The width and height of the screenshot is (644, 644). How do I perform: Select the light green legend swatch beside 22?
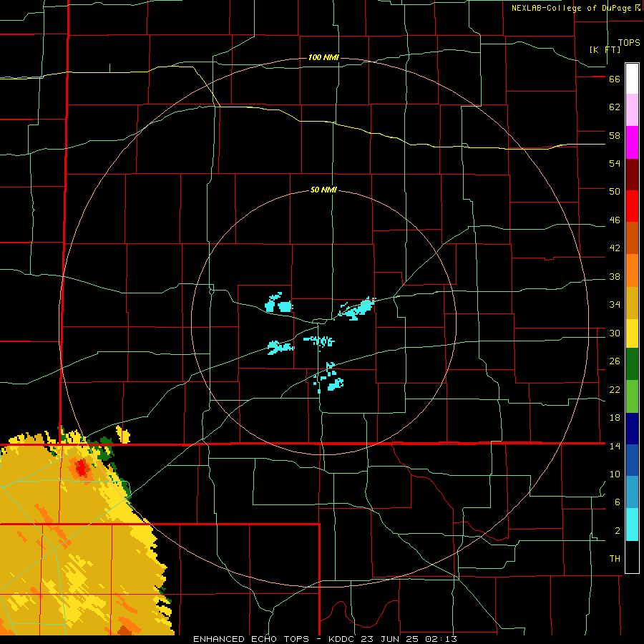(x=632, y=396)
